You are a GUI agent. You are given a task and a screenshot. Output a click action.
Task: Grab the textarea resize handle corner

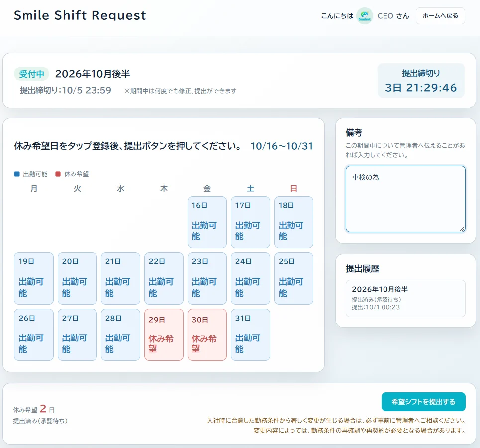[x=462, y=229]
